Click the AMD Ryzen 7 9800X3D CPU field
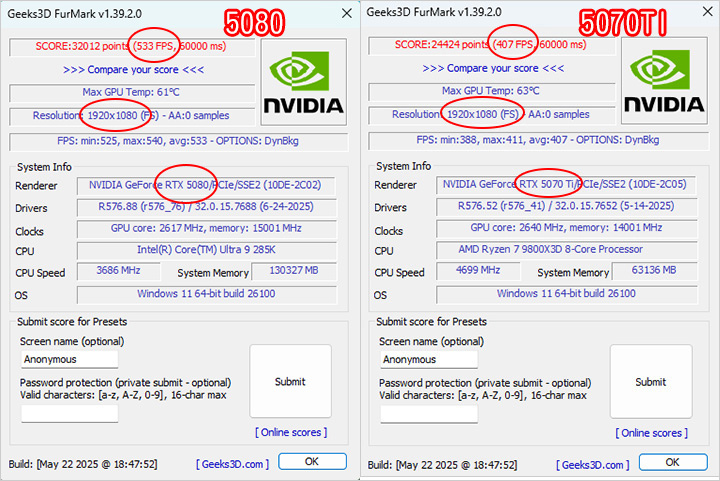 [x=567, y=250]
